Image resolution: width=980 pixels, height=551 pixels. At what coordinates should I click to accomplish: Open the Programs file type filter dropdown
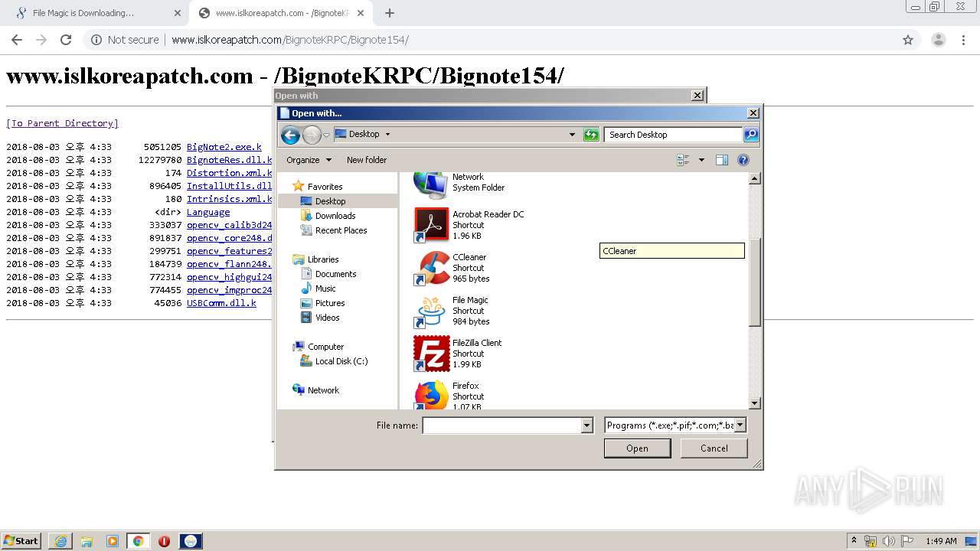click(740, 425)
